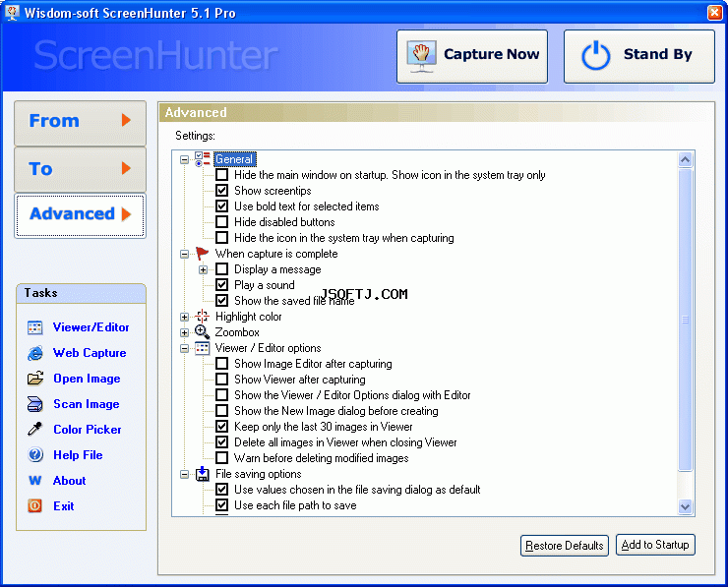Viewport: 728px width, 587px height.
Task: Click the About W icon
Action: click(x=34, y=480)
